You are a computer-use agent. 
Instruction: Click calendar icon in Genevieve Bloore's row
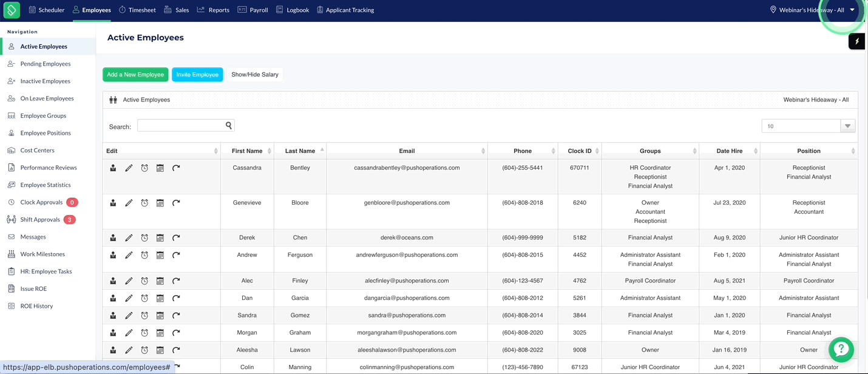pos(160,203)
